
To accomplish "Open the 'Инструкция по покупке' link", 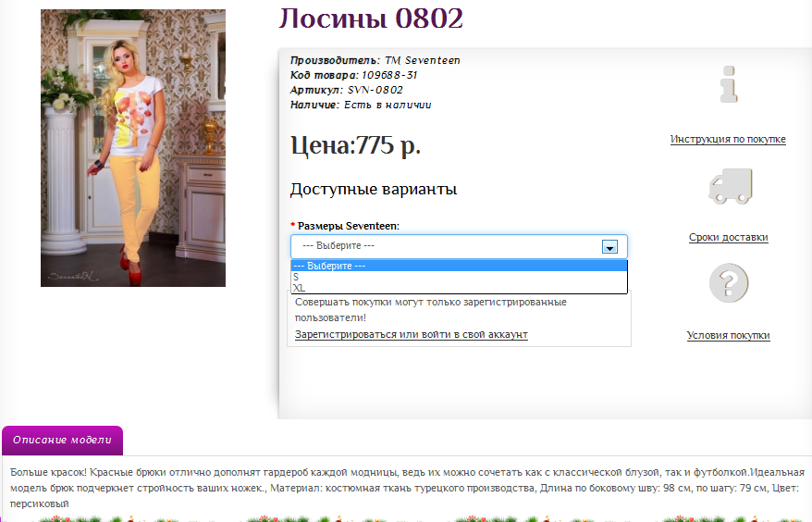I will 728,139.
